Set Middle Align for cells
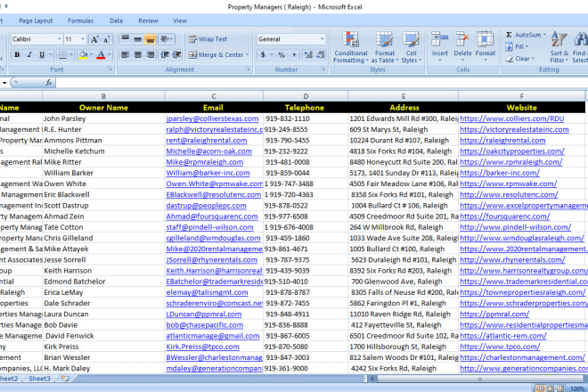 (137, 39)
